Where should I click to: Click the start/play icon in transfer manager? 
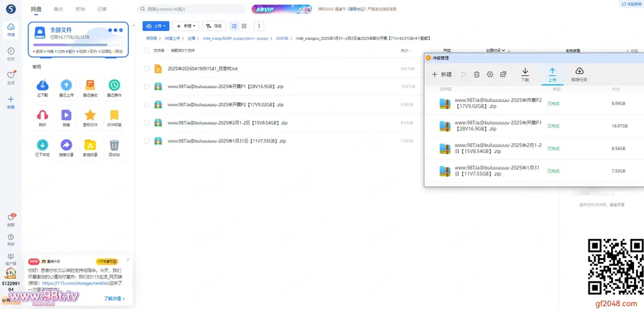coord(464,75)
